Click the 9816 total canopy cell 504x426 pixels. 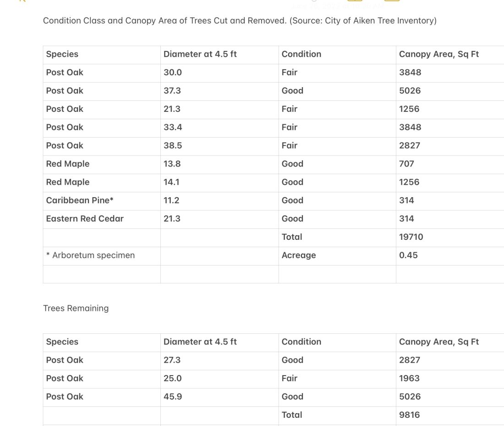tap(409, 415)
